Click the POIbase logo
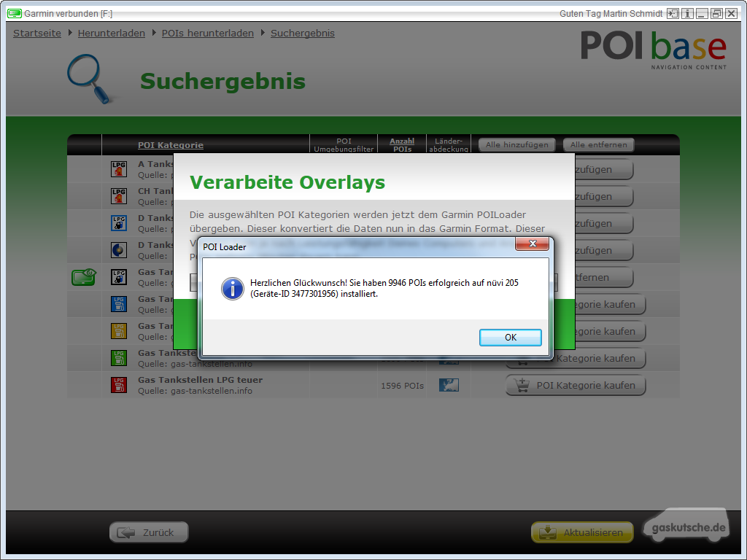Image resolution: width=747 pixels, height=560 pixels. point(654,50)
